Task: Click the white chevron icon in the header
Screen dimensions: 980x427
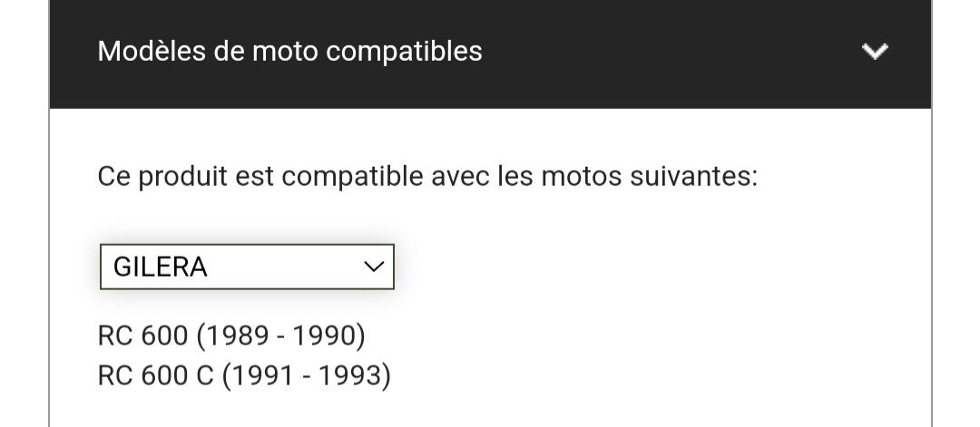Action: [x=875, y=52]
